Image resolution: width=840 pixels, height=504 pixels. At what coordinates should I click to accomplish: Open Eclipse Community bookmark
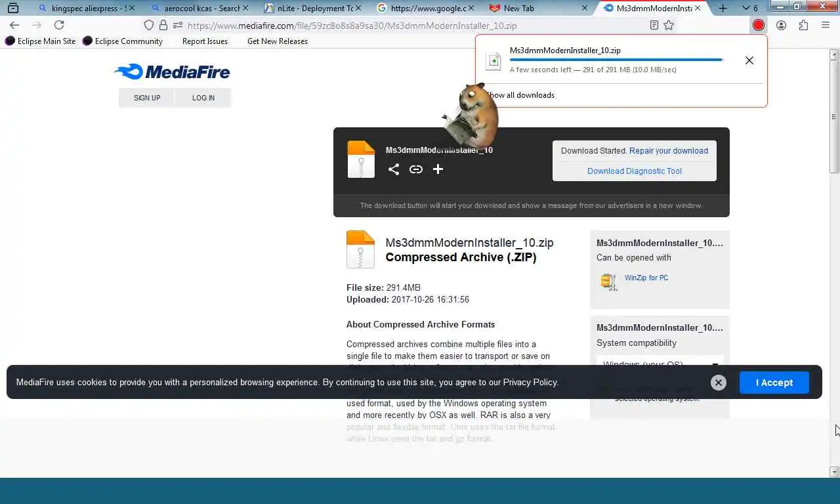pyautogui.click(x=123, y=41)
